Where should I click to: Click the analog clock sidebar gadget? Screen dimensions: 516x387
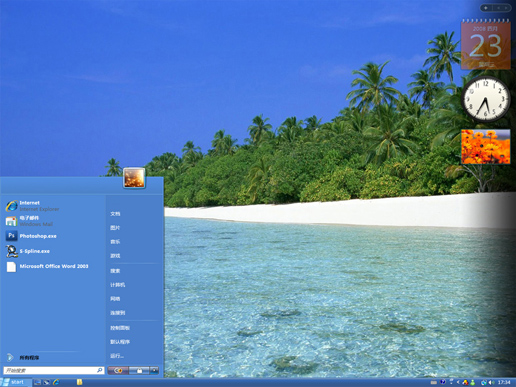[x=486, y=99]
